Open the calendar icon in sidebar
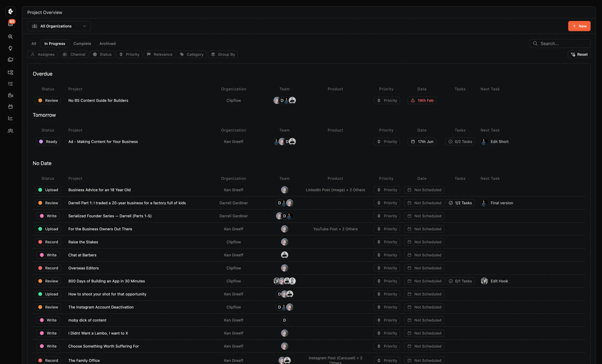Viewport: 602px width, 364px height. tap(10, 107)
